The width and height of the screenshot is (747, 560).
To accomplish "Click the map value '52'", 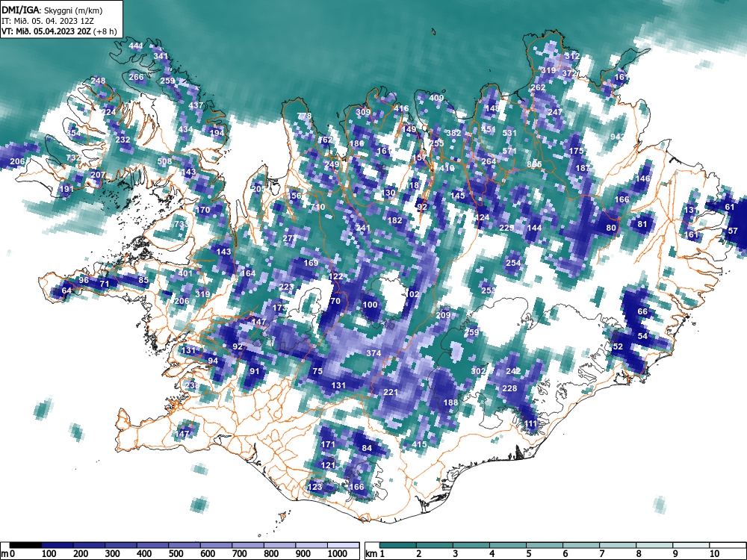I will 618,346.
